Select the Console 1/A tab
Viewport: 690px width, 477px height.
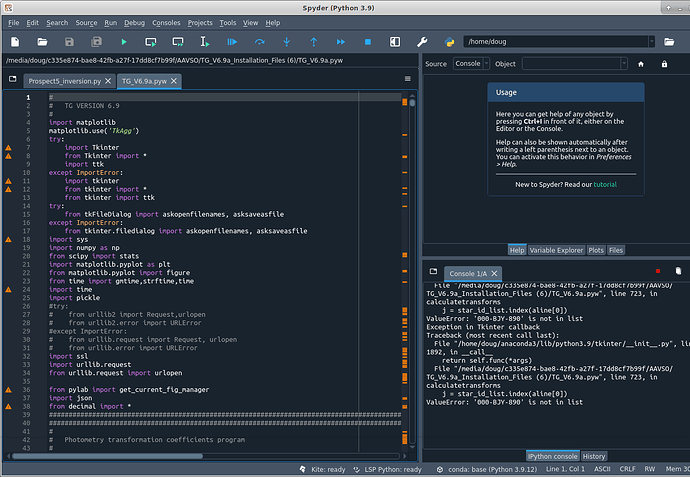tap(468, 274)
